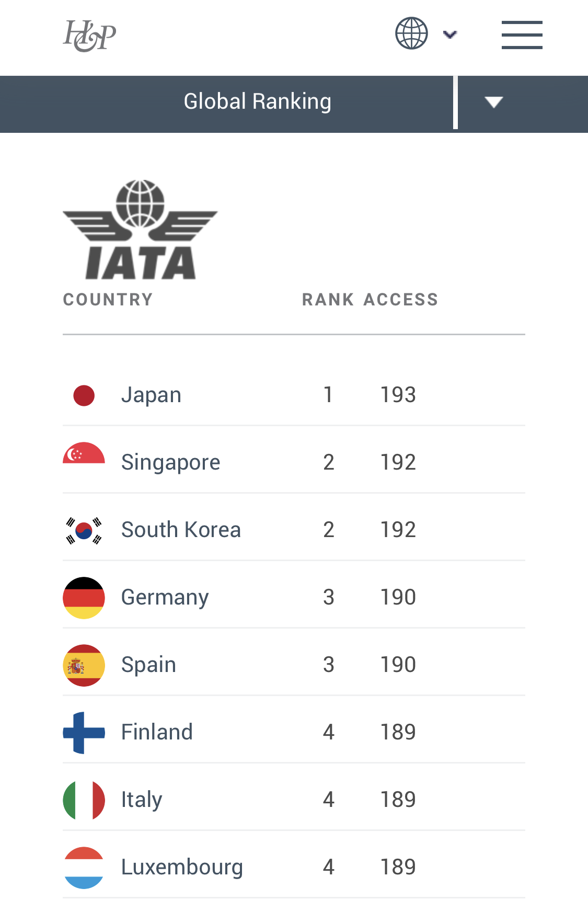Click the Spain flag icon

(84, 665)
